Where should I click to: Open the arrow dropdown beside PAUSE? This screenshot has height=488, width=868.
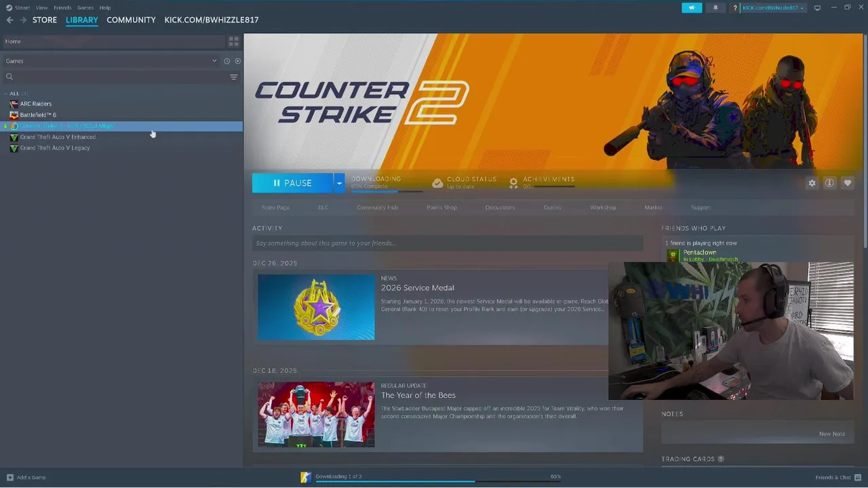(339, 183)
